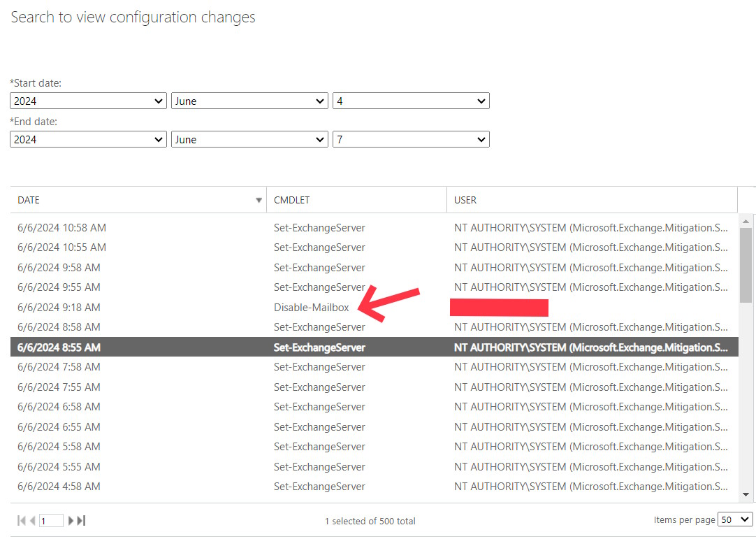Open the Start date year dropdown
The image size is (756, 553).
pos(88,101)
